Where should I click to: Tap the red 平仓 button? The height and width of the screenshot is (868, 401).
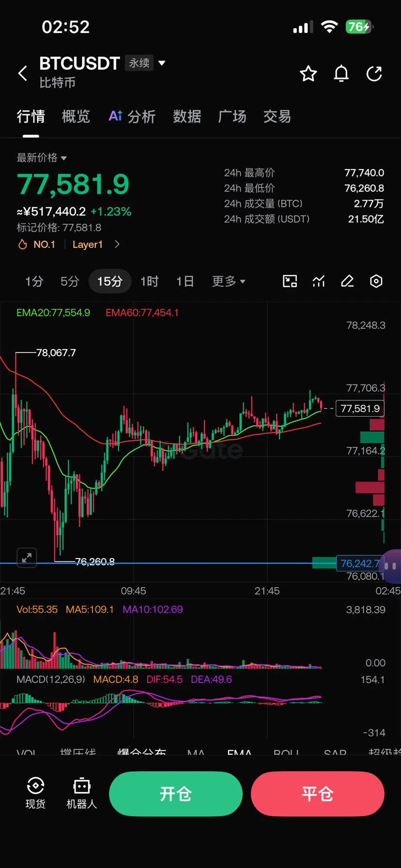click(x=318, y=794)
